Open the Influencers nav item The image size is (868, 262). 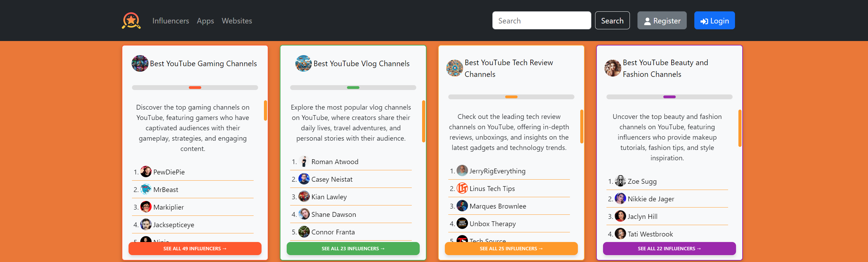pyautogui.click(x=171, y=21)
